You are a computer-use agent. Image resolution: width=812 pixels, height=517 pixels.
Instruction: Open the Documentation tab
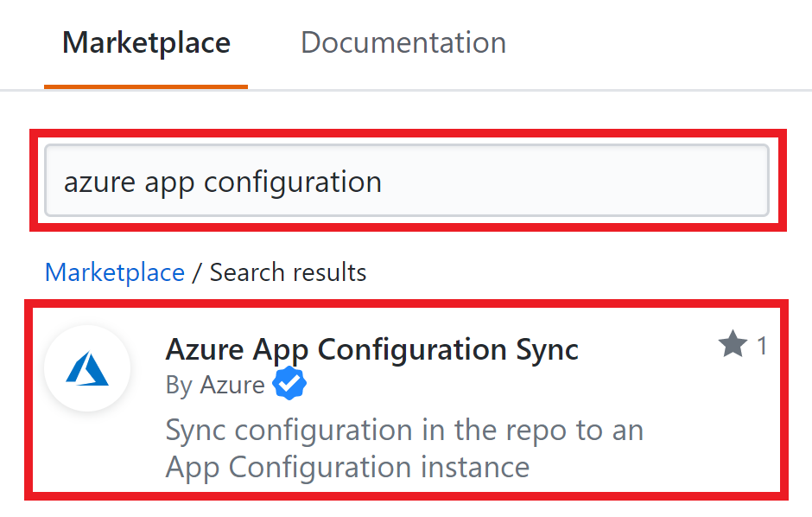pyautogui.click(x=403, y=43)
